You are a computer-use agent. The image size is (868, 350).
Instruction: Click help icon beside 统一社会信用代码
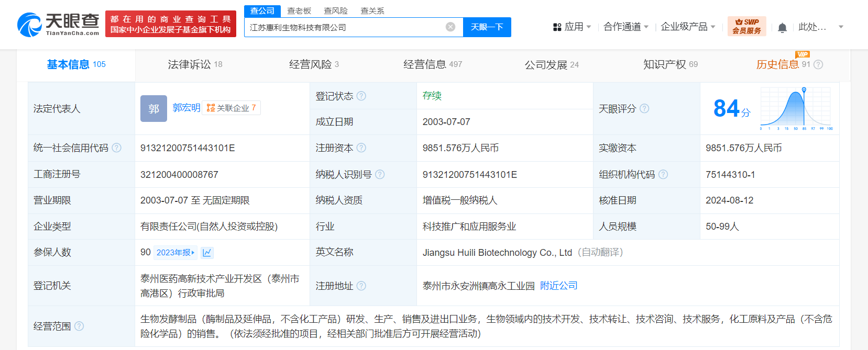[x=116, y=148]
